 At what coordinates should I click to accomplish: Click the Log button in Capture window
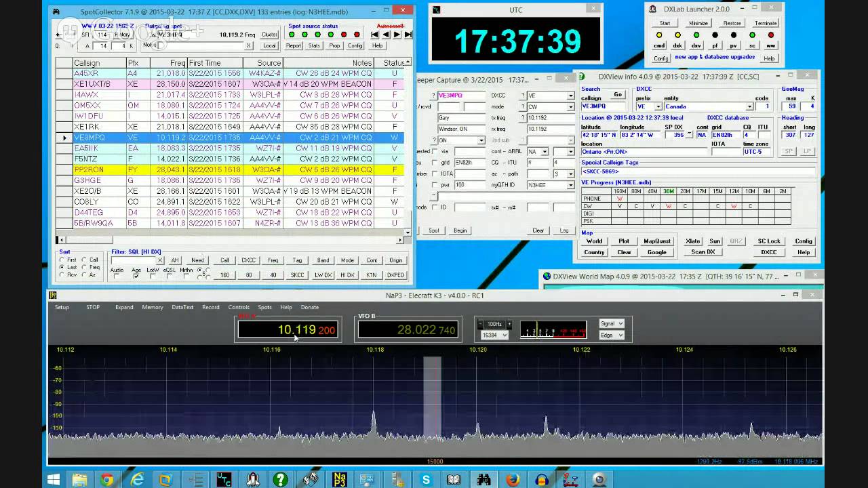564,230
